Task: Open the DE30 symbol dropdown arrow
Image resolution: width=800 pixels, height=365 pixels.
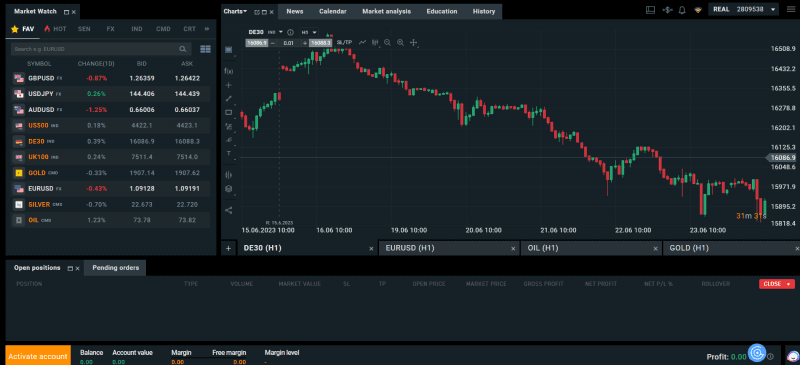Action: [x=281, y=32]
